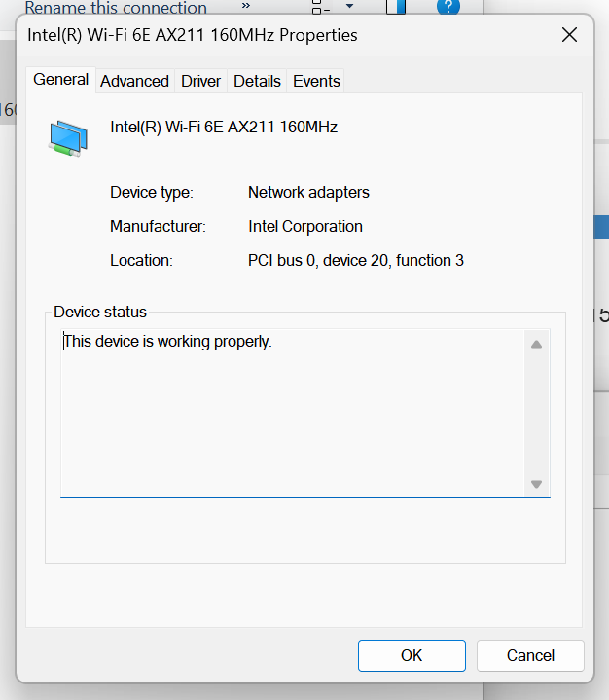Click device name 'Intel(R) Wi-Fi 6E AX211 160MHz' heading
Viewport: 609px width, 700px height.
click(x=224, y=128)
